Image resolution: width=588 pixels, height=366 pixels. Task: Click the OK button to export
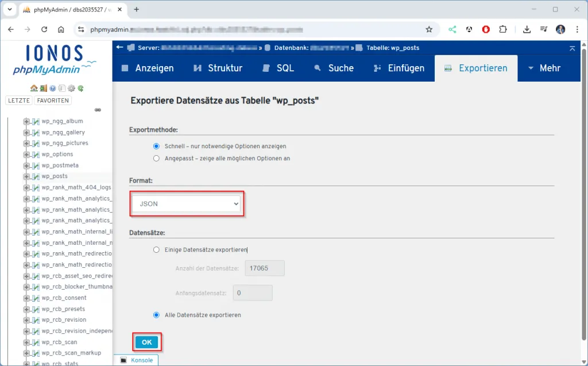[x=146, y=341]
